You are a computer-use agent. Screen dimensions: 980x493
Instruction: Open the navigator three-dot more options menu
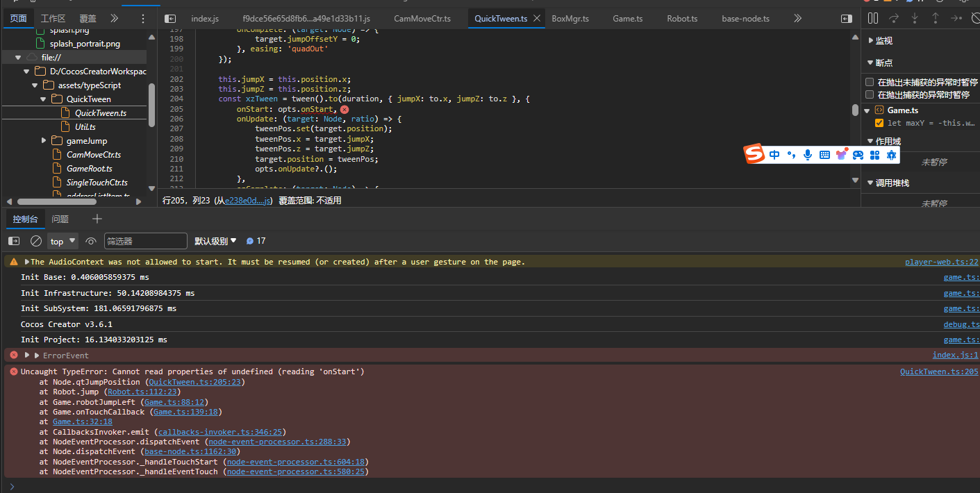143,19
